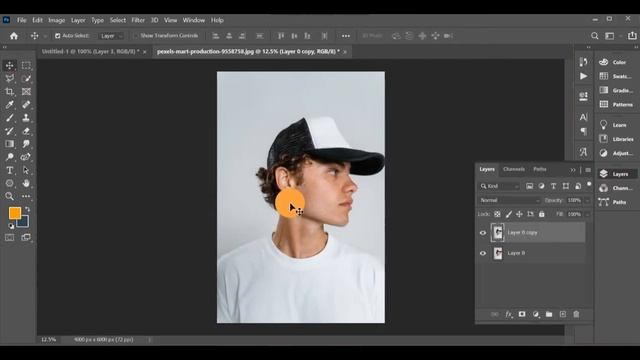Toggle layer filtering on/off switch
640x360 pixels.
click(x=589, y=184)
